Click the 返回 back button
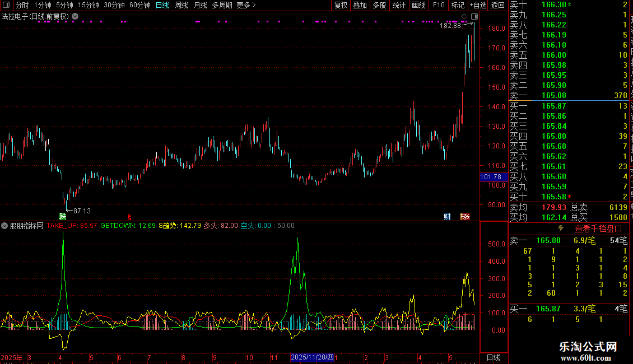633x364 pixels. 498,5
